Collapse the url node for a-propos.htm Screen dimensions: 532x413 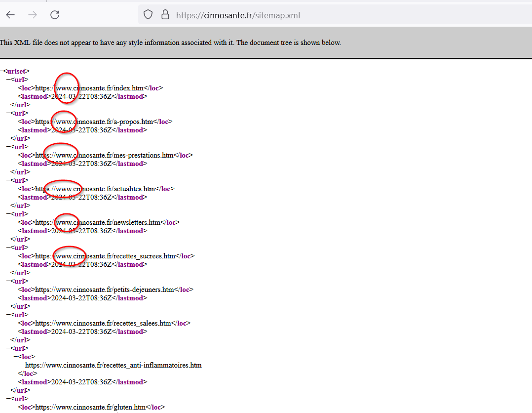pos(8,113)
